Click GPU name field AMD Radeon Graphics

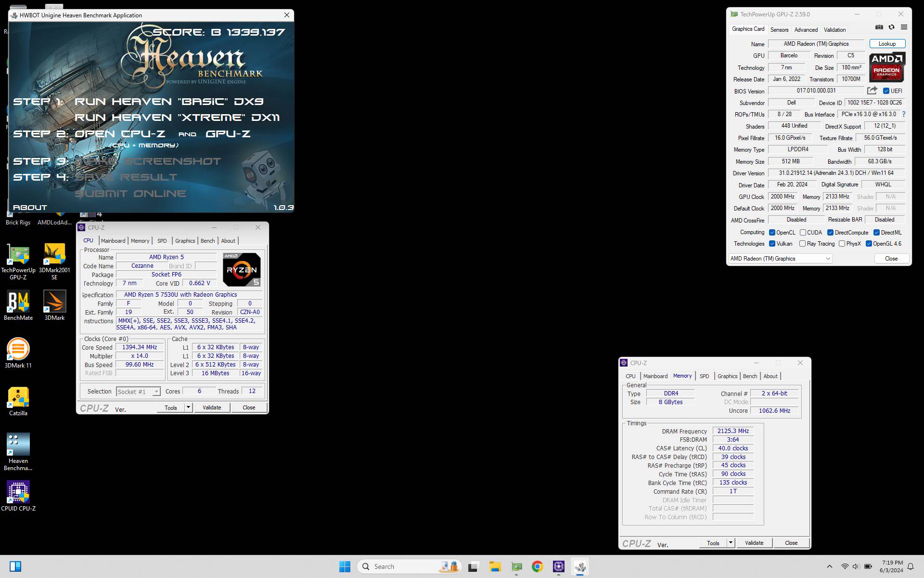pos(816,44)
